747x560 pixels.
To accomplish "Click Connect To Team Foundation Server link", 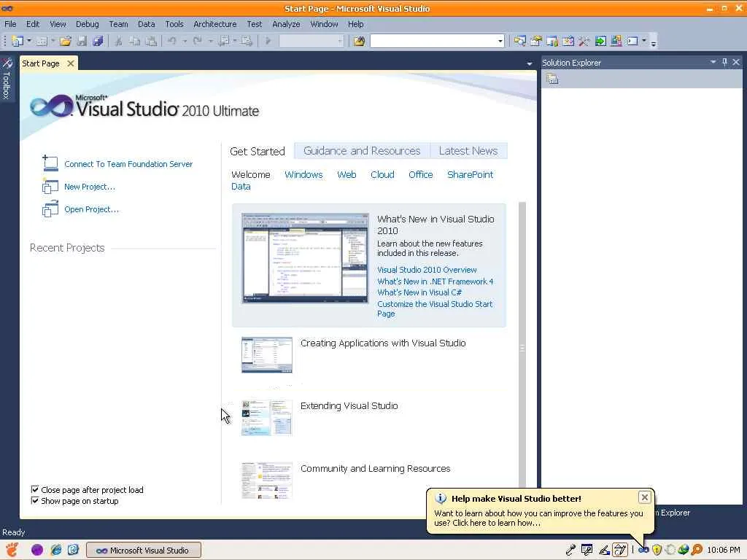I will tap(128, 164).
